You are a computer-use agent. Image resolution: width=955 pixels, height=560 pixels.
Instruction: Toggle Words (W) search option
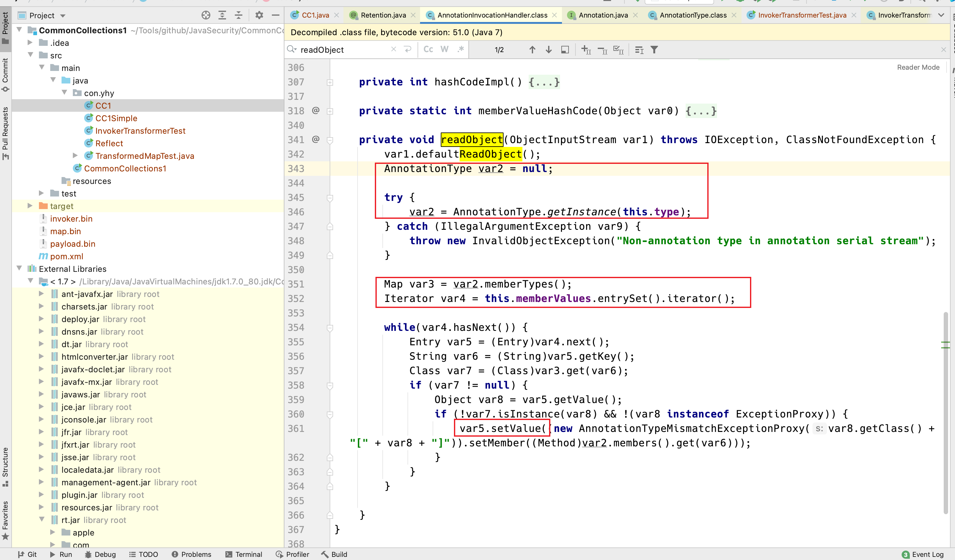(x=445, y=50)
